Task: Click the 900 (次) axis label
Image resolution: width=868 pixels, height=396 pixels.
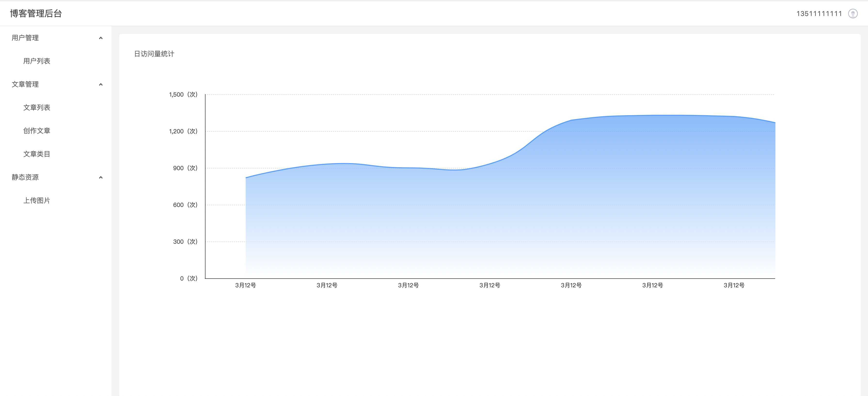Action: coord(185,168)
